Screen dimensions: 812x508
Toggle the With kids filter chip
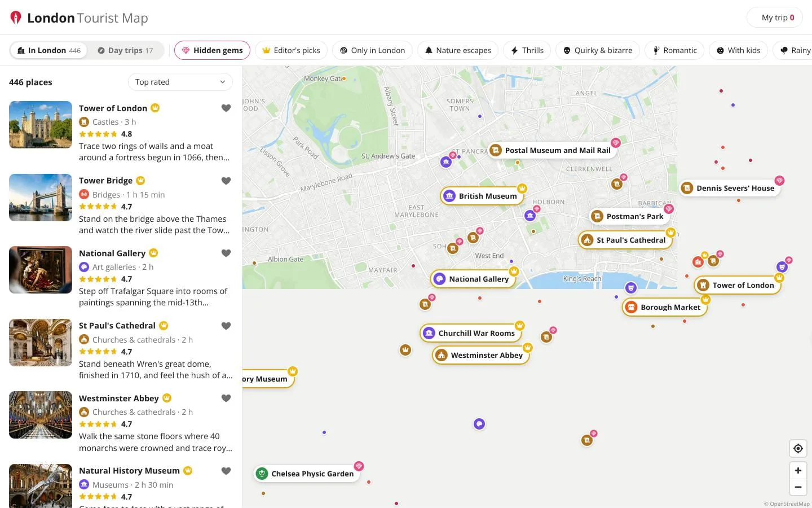tap(738, 50)
